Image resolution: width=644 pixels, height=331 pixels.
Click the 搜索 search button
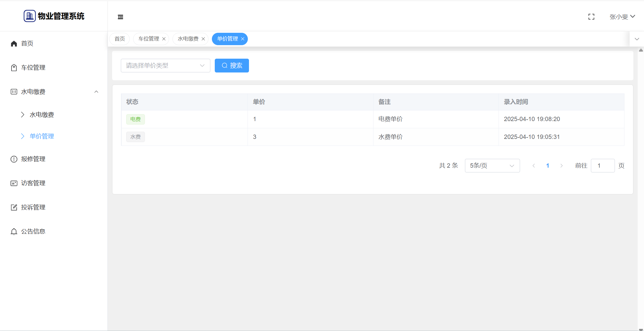pos(232,66)
